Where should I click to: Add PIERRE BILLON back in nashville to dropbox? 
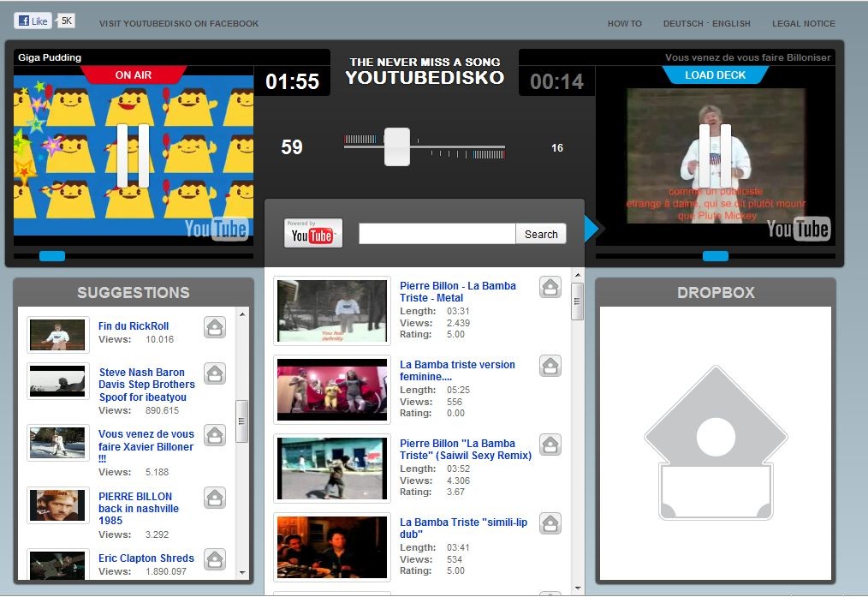coord(215,498)
